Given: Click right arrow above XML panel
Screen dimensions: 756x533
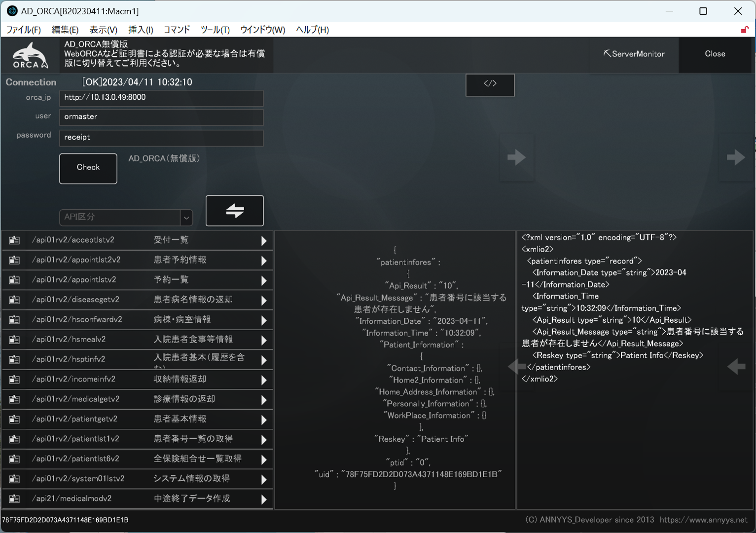Looking at the screenshot, I should pos(736,157).
